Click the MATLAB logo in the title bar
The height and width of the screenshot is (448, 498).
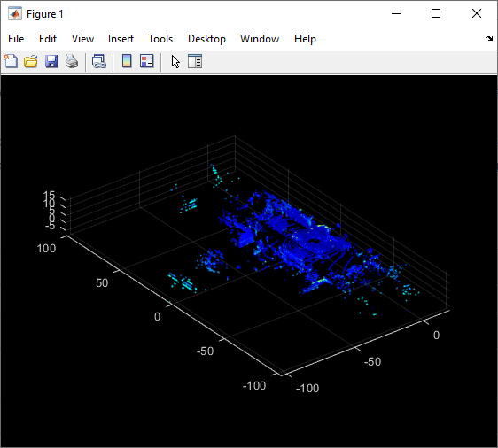pyautogui.click(x=15, y=14)
